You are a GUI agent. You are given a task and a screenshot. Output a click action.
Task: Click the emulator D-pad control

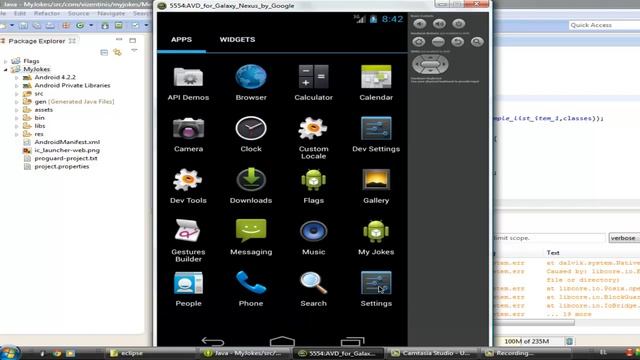430,64
